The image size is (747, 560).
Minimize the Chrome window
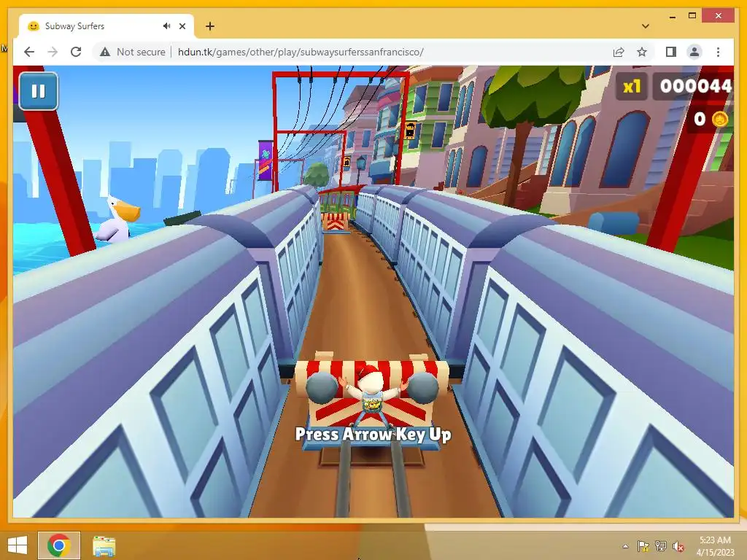(x=672, y=16)
